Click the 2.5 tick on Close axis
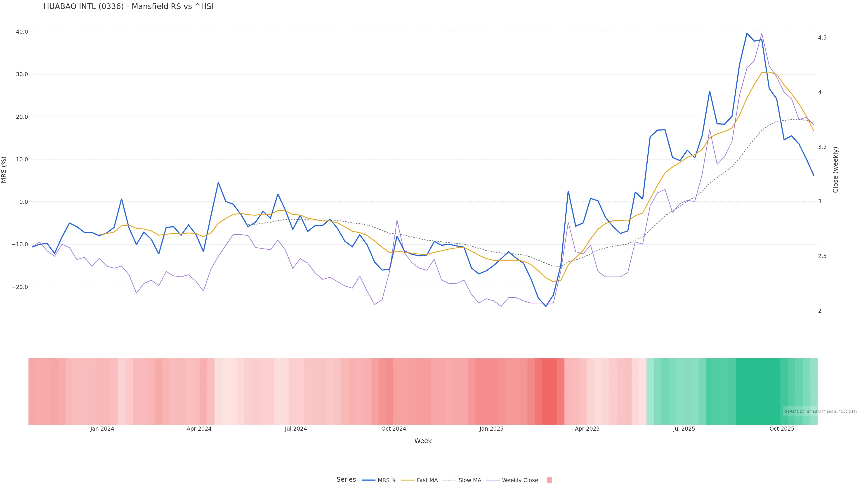868x488 pixels. [x=822, y=256]
